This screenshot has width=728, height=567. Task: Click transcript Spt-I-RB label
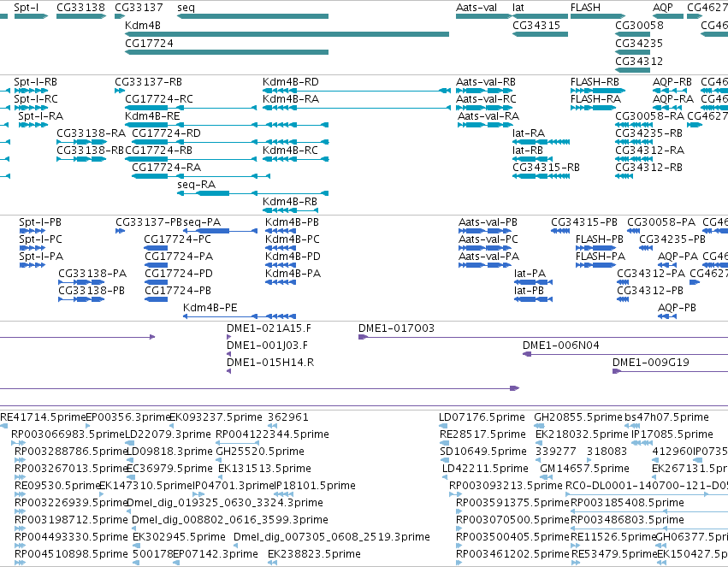pyautogui.click(x=35, y=81)
